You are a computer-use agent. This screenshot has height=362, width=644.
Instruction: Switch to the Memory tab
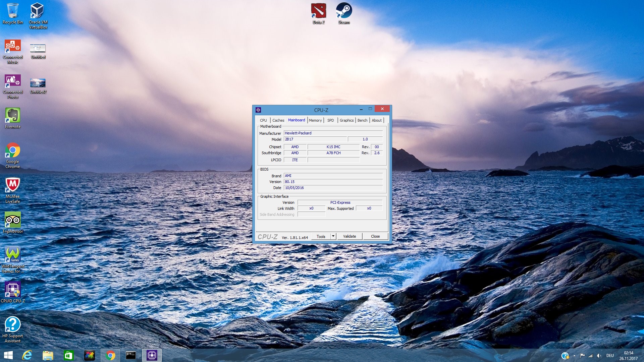(315, 120)
